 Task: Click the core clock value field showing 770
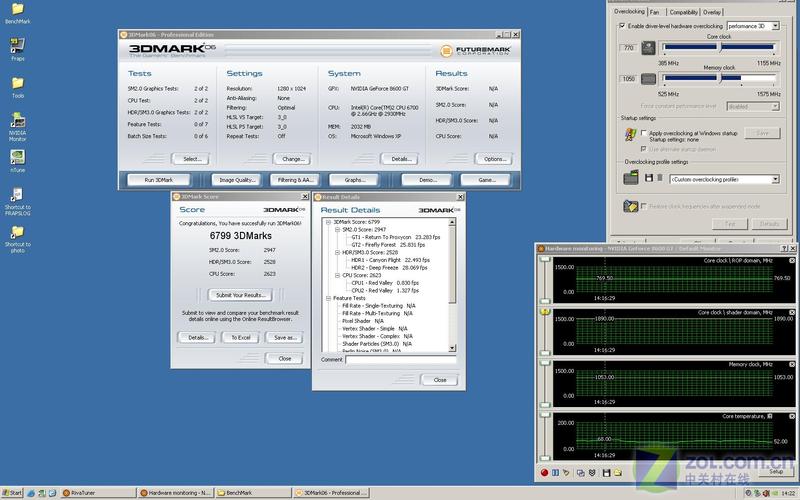pyautogui.click(x=629, y=47)
